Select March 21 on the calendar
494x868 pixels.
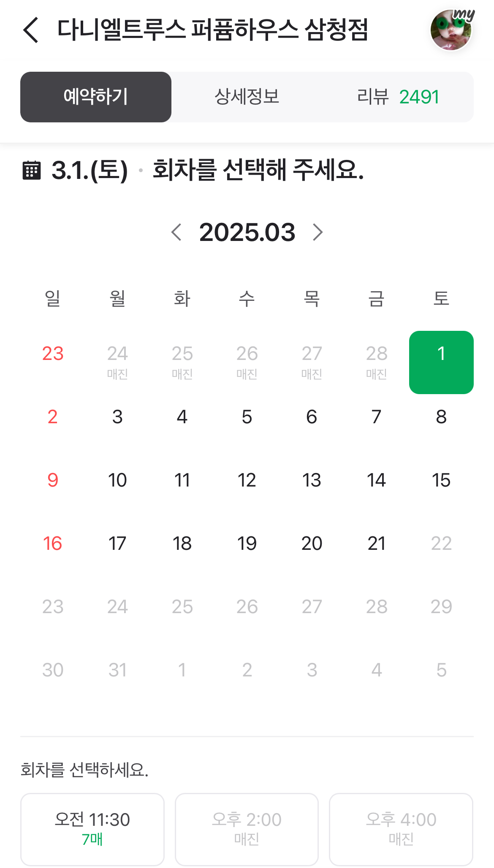coord(376,544)
